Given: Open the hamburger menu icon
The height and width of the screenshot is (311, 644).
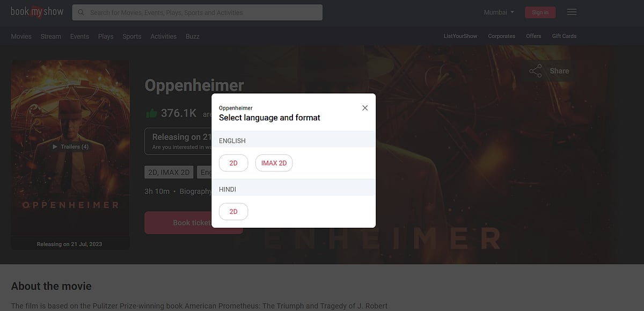Looking at the screenshot, I should click(572, 12).
